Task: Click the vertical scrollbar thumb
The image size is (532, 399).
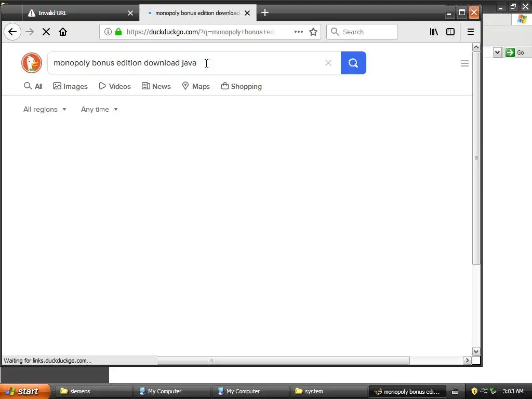Action: 476,158
